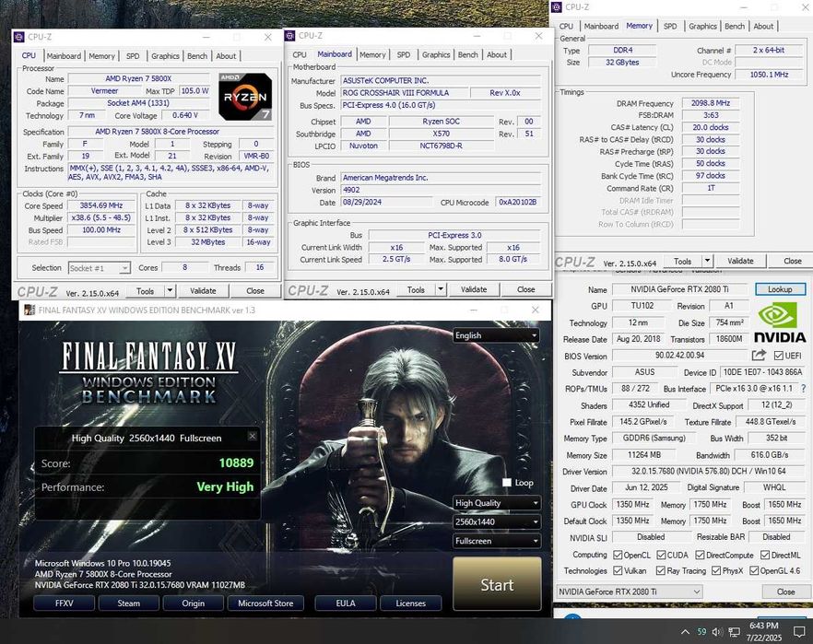Click the Driver Version field in GPU-Z
Image resolution: width=813 pixels, height=644 pixels.
coord(709,472)
